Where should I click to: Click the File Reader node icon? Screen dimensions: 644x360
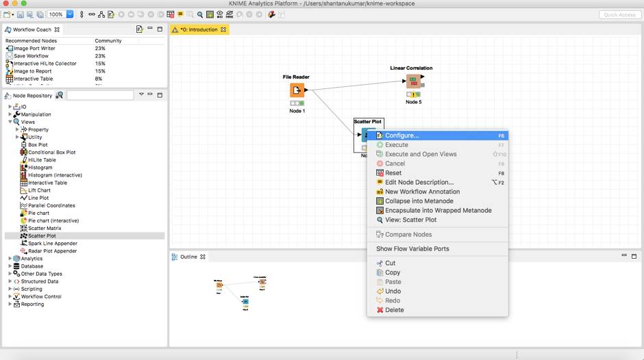click(297, 90)
